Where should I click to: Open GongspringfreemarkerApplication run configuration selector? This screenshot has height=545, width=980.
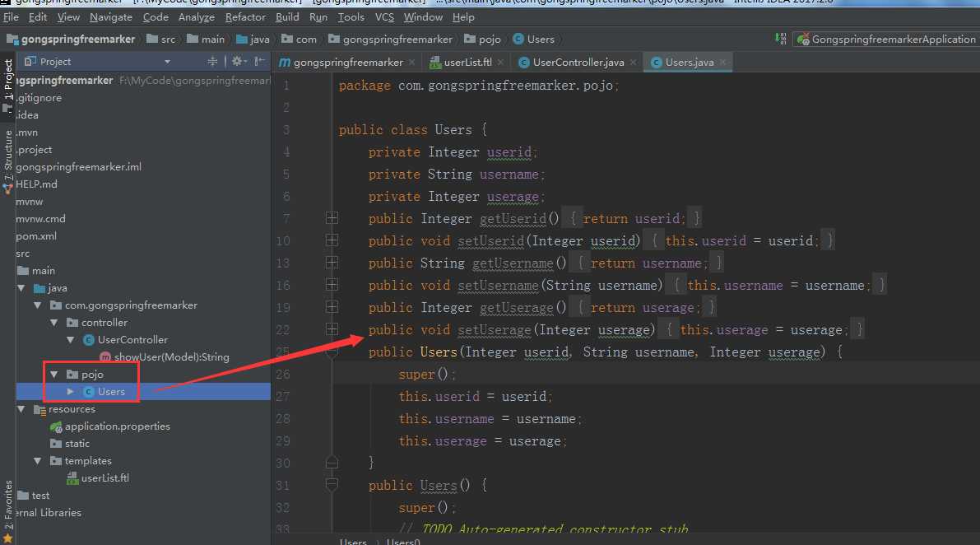[887, 40]
